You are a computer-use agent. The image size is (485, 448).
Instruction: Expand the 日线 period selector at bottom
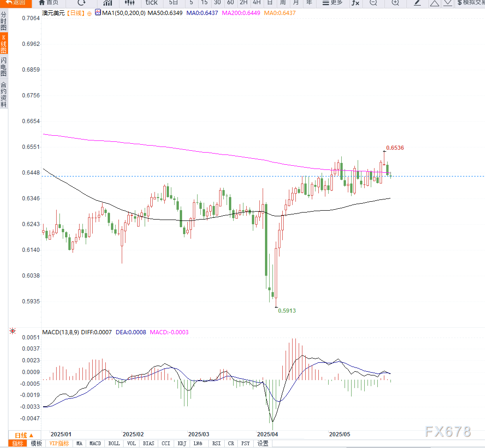24,435
